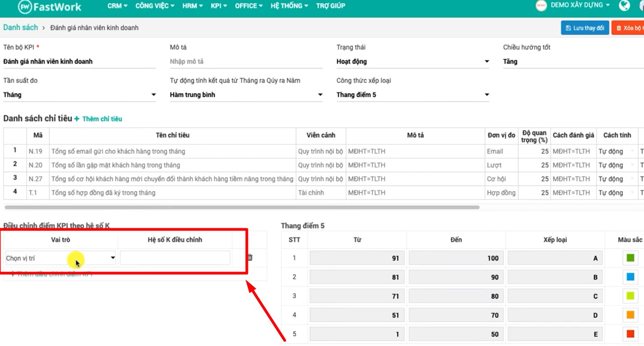Click the DEMO company avatar icon
This screenshot has height=346, width=644.
[x=541, y=6]
